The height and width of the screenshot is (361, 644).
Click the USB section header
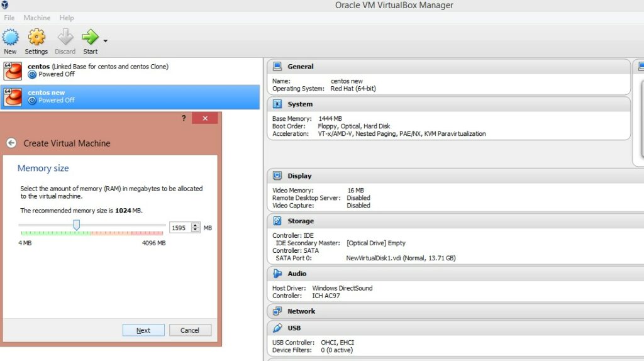click(455, 328)
